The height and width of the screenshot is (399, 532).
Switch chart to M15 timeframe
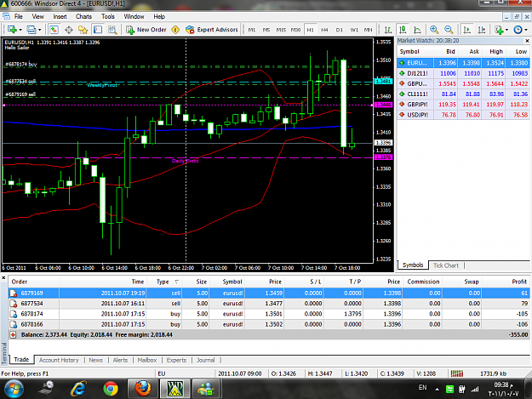point(281,30)
